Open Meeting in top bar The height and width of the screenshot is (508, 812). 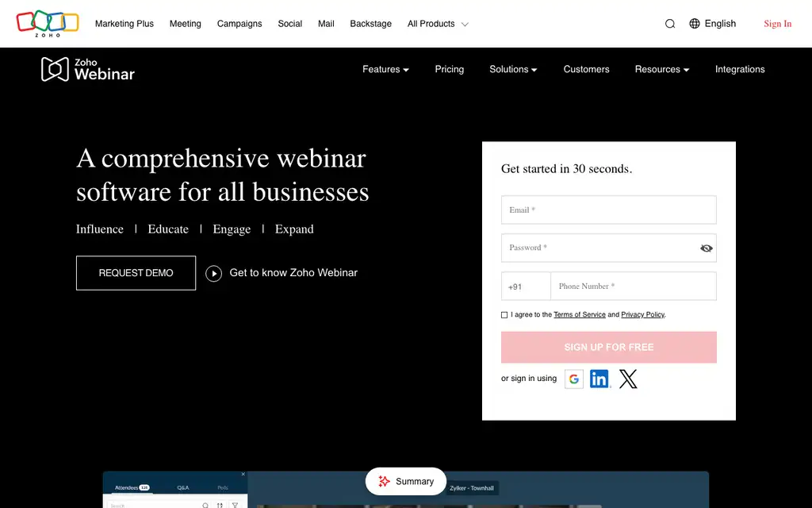tap(186, 24)
